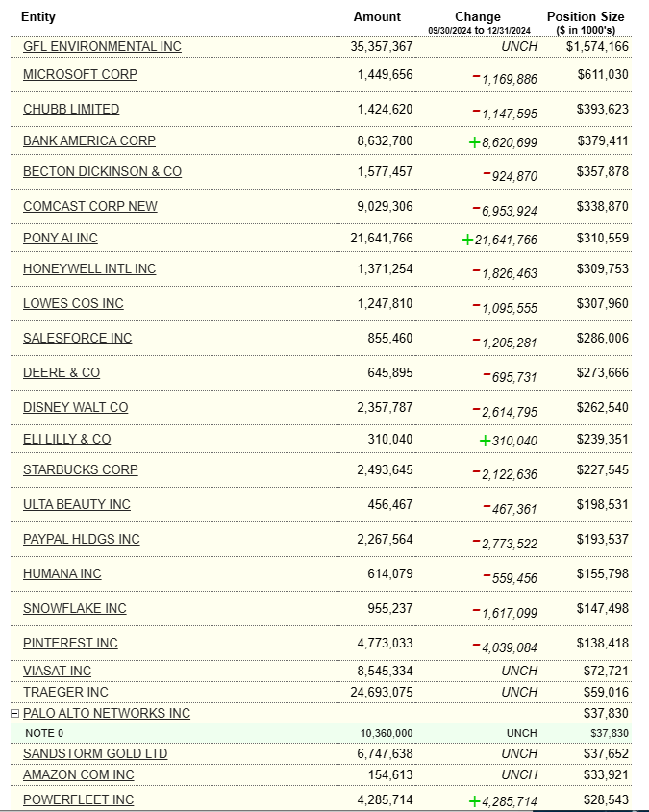
Task: Open the Becton Dickinson & Co link
Action: point(102,172)
